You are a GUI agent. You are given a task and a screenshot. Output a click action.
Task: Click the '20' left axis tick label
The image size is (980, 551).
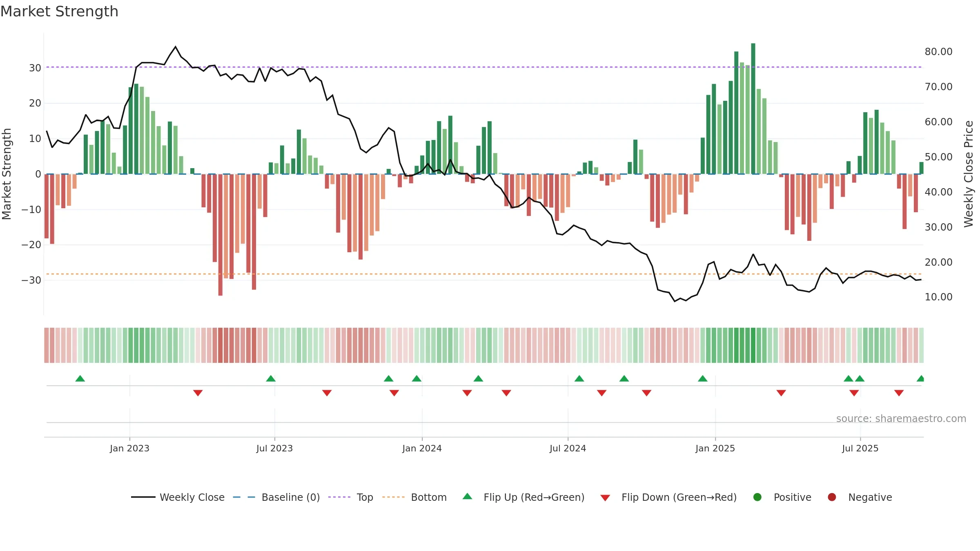35,103
